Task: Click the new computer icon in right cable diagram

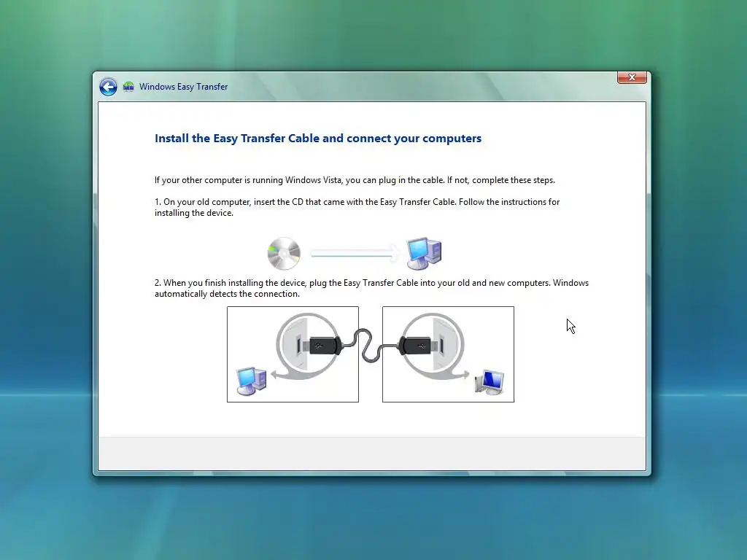Action: pos(489,382)
